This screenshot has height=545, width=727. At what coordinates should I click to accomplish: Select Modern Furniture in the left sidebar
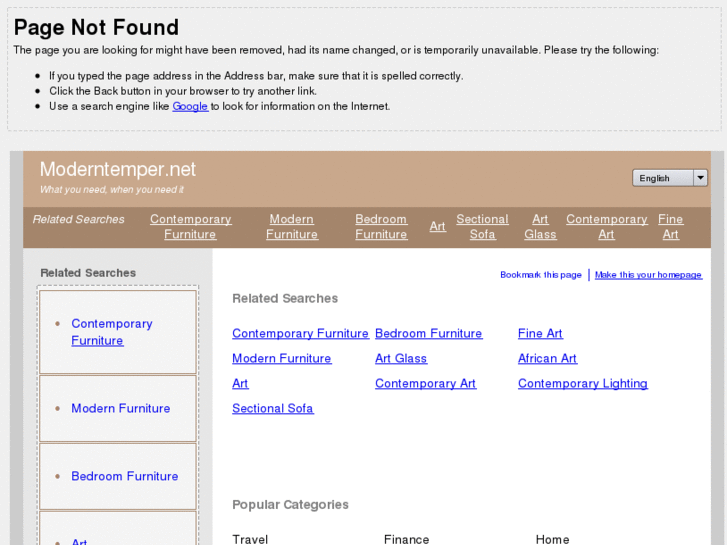[x=120, y=408]
